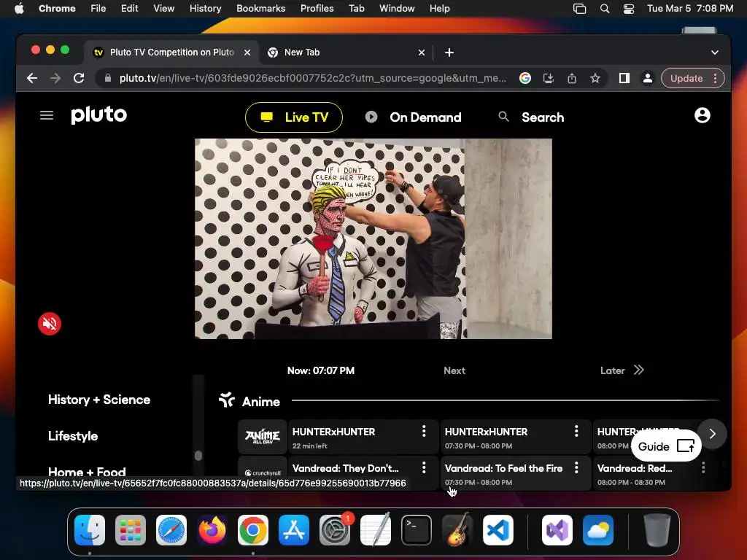Open Terminal from the Dock
Screen dimensions: 747x560
(417, 530)
